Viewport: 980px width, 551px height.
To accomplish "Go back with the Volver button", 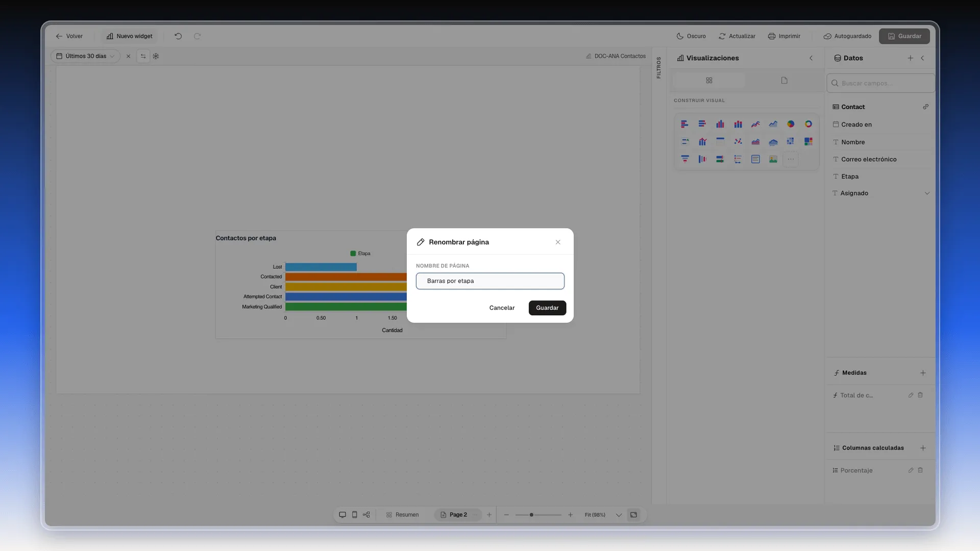I will pos(69,36).
